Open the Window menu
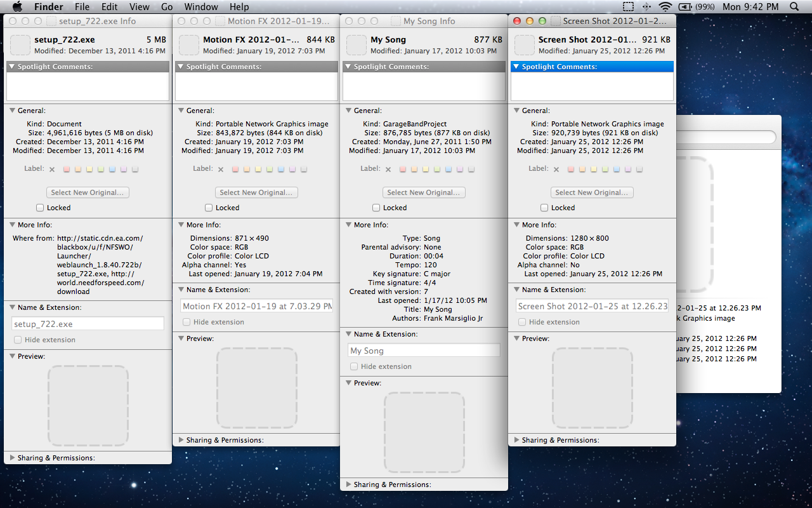This screenshot has width=812, height=508. click(200, 7)
